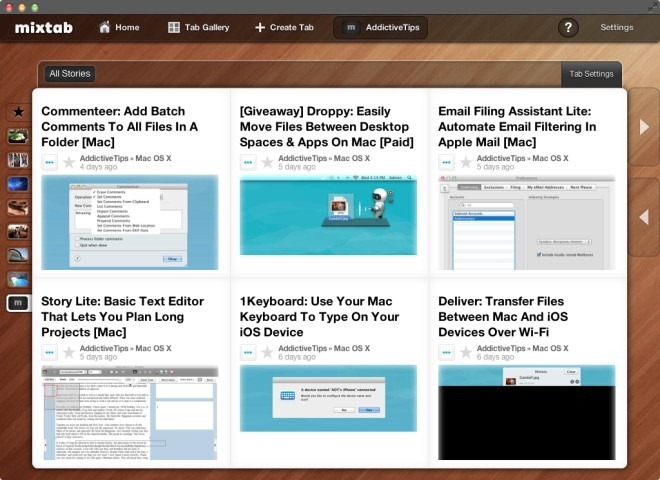Click the mixtab 'm' sidebar tab icon

point(18,303)
